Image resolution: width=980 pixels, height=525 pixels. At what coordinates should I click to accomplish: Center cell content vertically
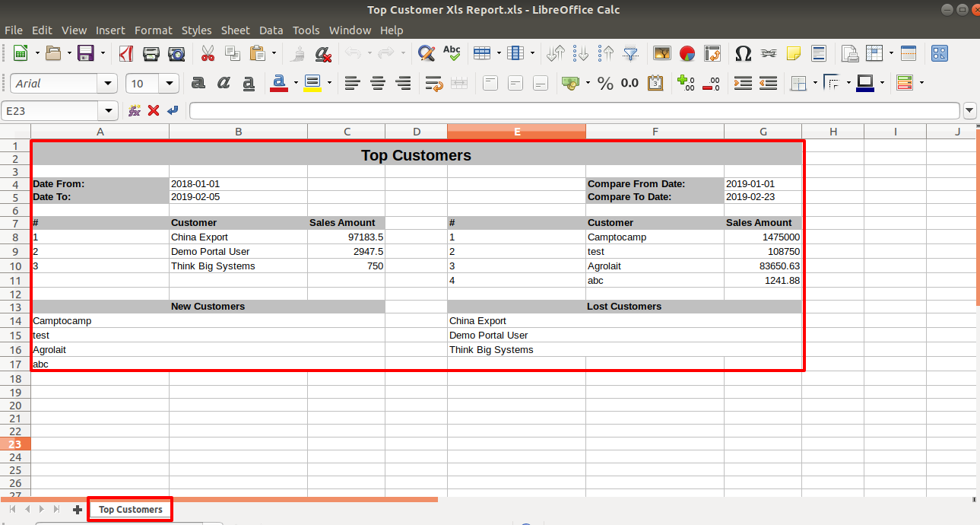click(x=515, y=83)
